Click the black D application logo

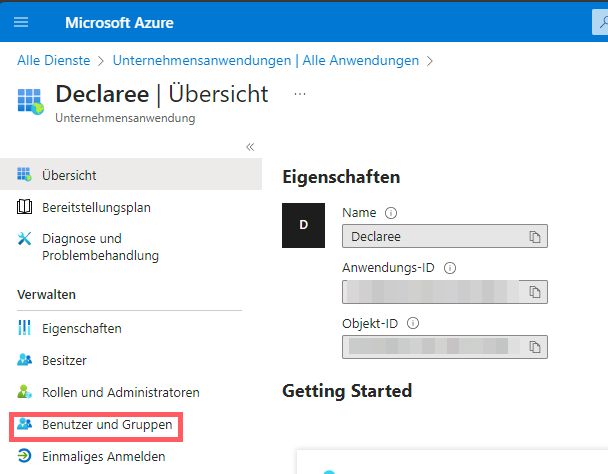303,225
